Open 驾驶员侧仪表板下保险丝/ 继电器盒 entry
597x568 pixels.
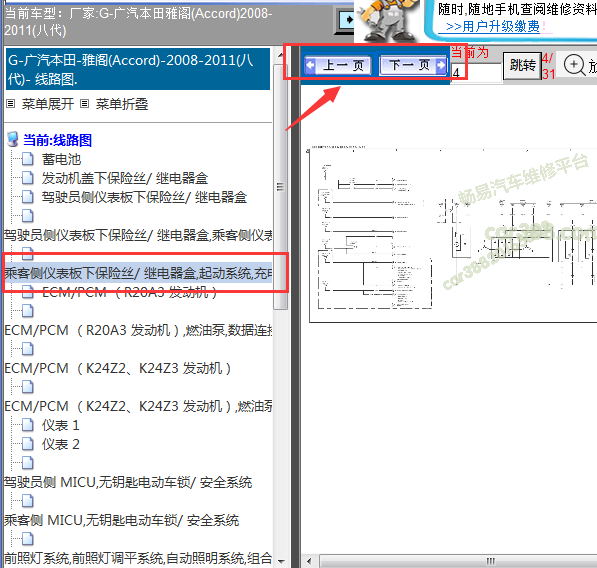tap(144, 197)
